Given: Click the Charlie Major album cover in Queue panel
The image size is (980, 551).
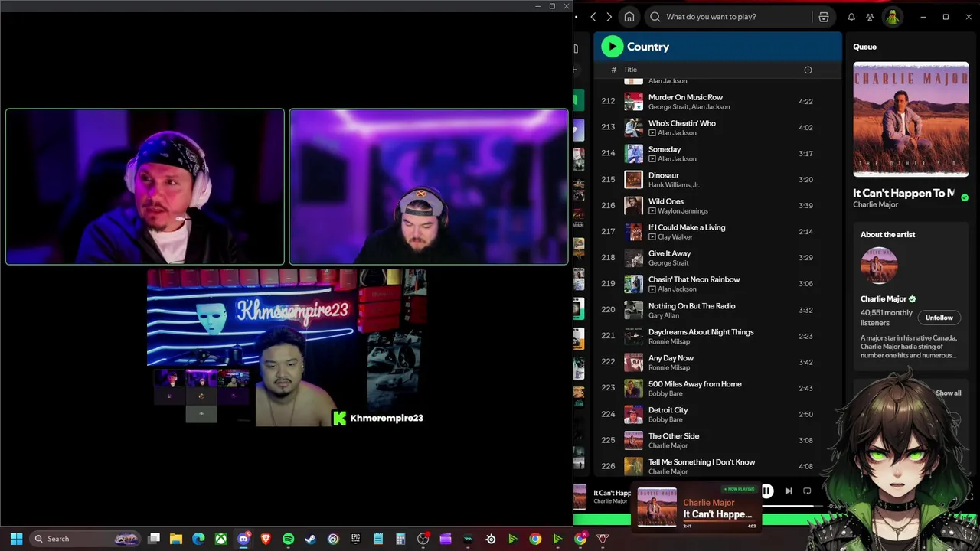Looking at the screenshot, I should (911, 120).
